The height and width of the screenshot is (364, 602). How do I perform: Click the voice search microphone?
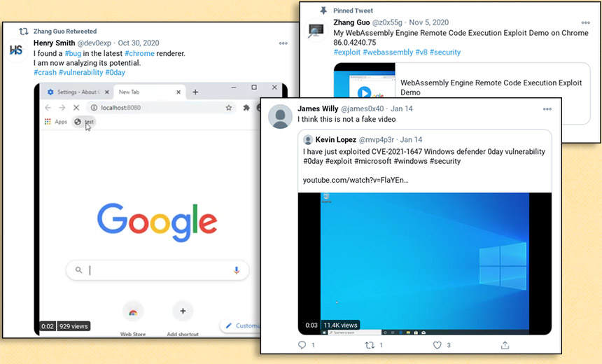pos(237,270)
